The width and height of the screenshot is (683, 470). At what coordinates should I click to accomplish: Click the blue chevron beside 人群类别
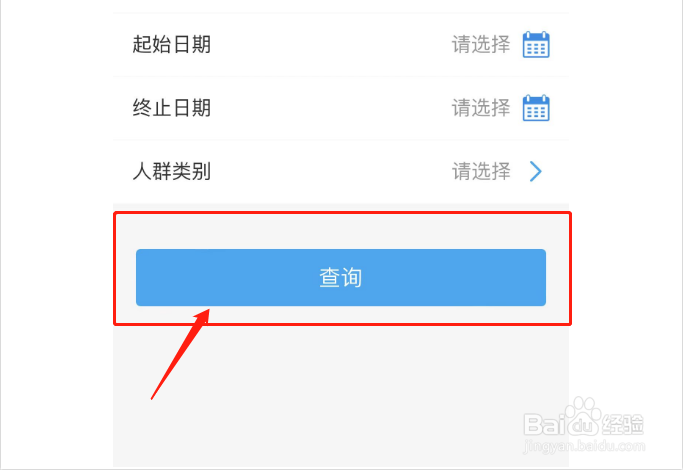point(536,171)
